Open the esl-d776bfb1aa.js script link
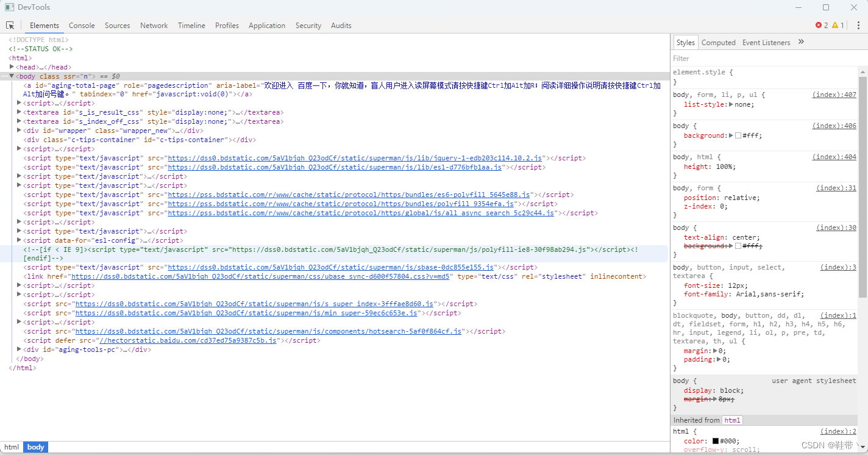868x455 pixels. click(335, 167)
